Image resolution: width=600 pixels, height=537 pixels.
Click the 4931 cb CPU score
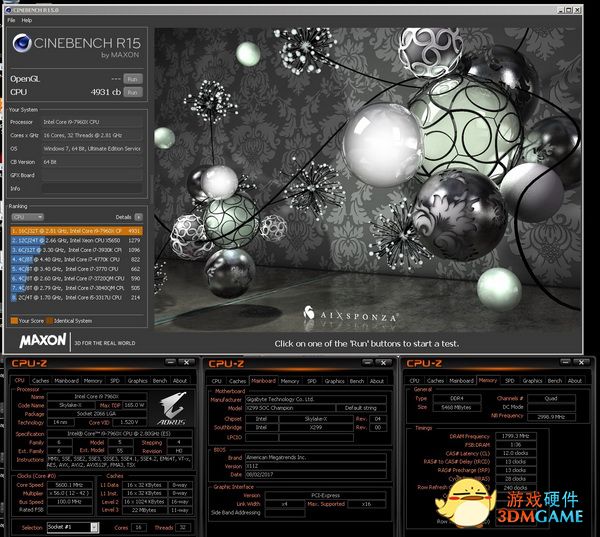pos(106,92)
